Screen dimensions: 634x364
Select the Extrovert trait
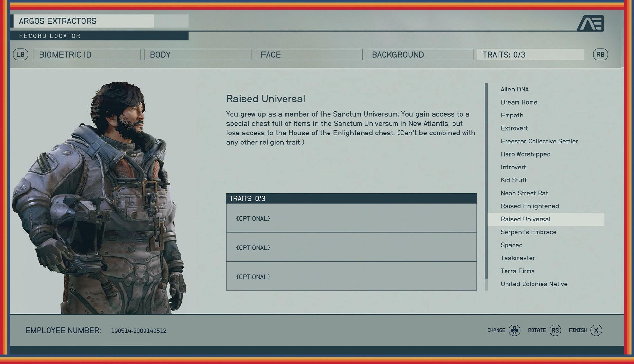pos(514,128)
